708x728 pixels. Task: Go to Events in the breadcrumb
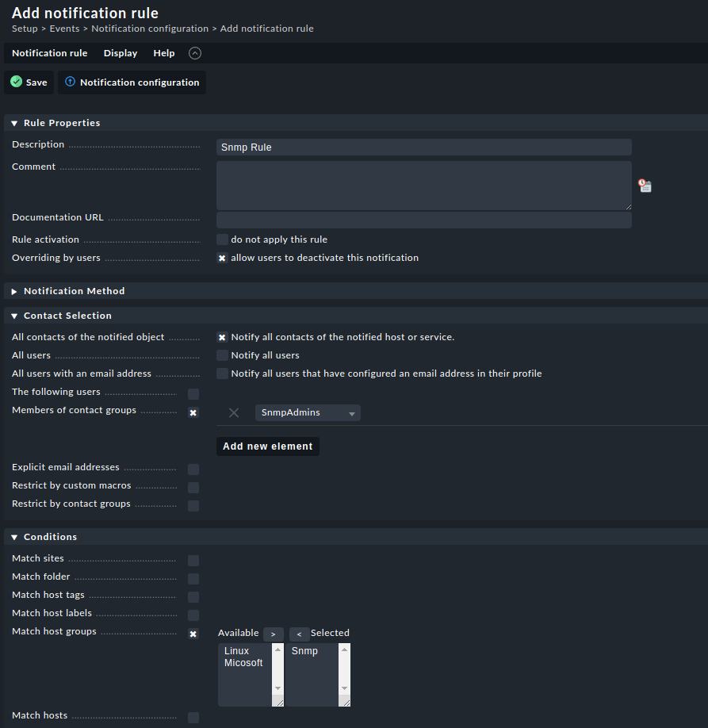click(64, 29)
